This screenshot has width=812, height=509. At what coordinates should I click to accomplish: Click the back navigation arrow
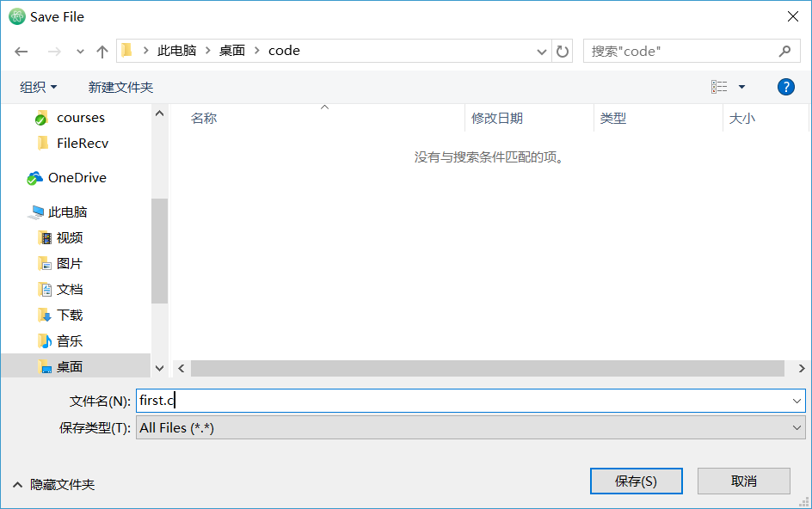22,52
